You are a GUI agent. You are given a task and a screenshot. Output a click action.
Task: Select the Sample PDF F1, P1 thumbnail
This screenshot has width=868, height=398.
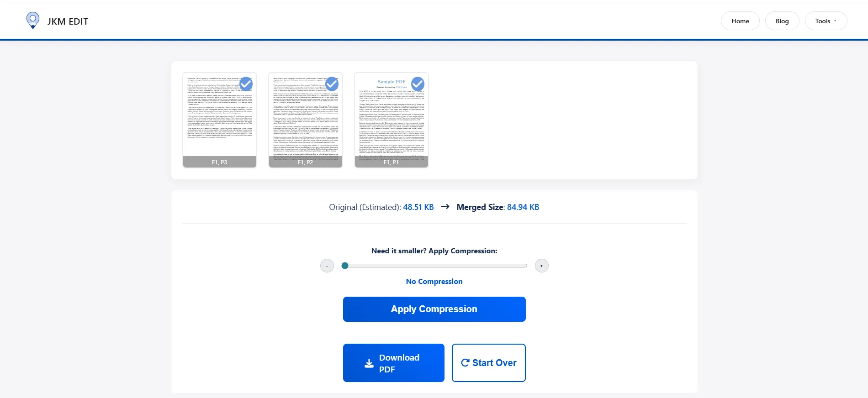[392, 120]
